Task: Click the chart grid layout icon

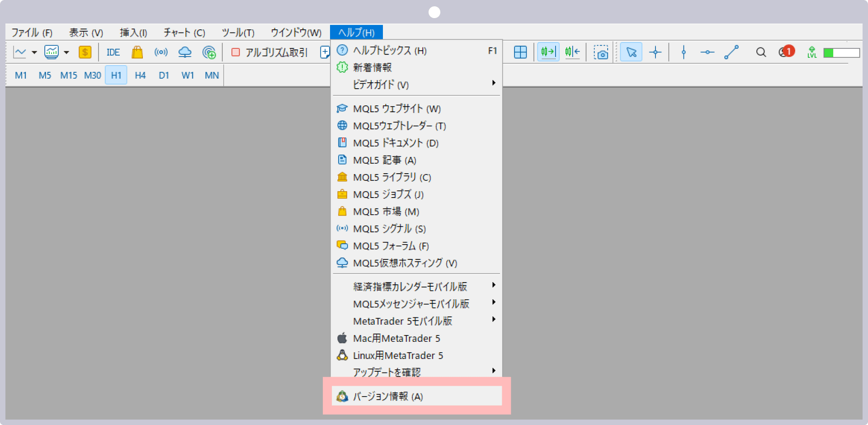Action: click(520, 52)
